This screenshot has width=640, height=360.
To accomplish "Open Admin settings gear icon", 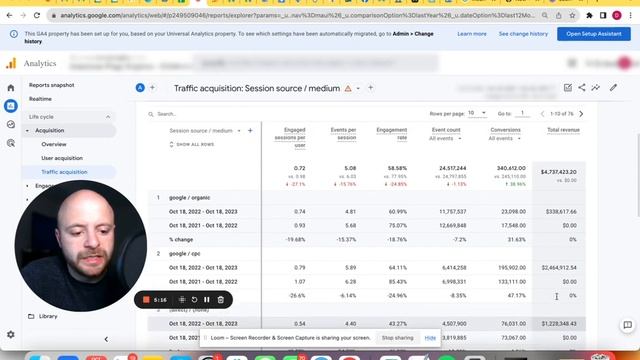I will (x=11, y=334).
